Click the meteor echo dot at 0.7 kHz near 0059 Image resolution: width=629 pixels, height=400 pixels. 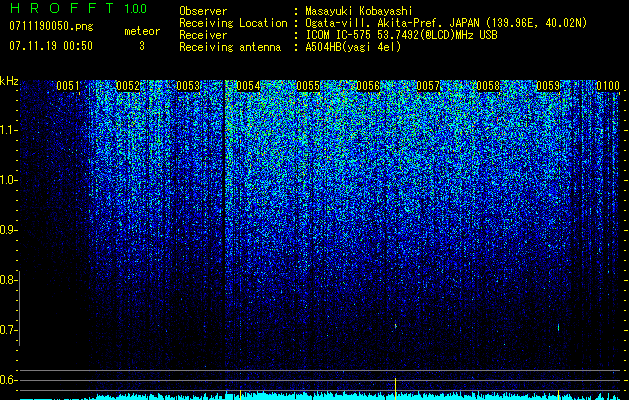tap(558, 327)
